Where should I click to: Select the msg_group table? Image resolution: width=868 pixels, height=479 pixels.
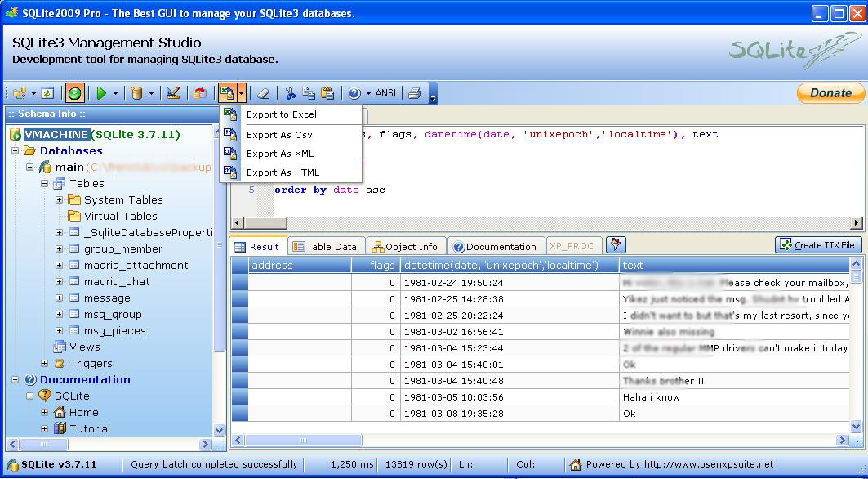point(113,315)
